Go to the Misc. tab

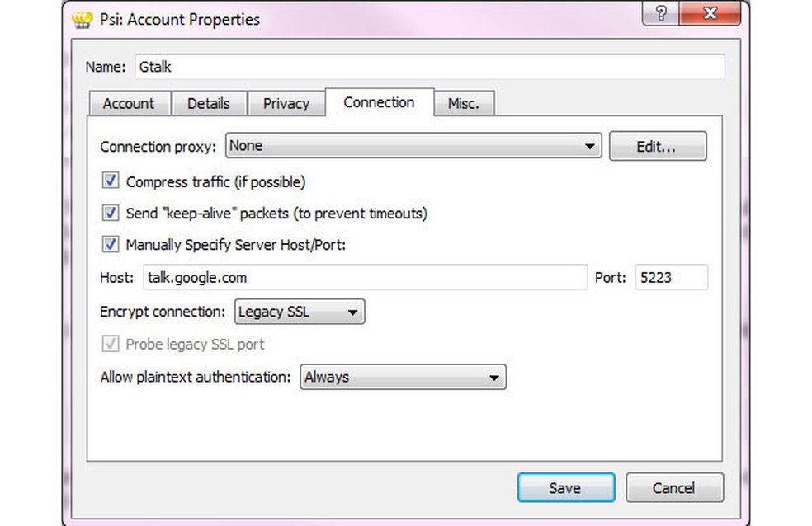(463, 104)
